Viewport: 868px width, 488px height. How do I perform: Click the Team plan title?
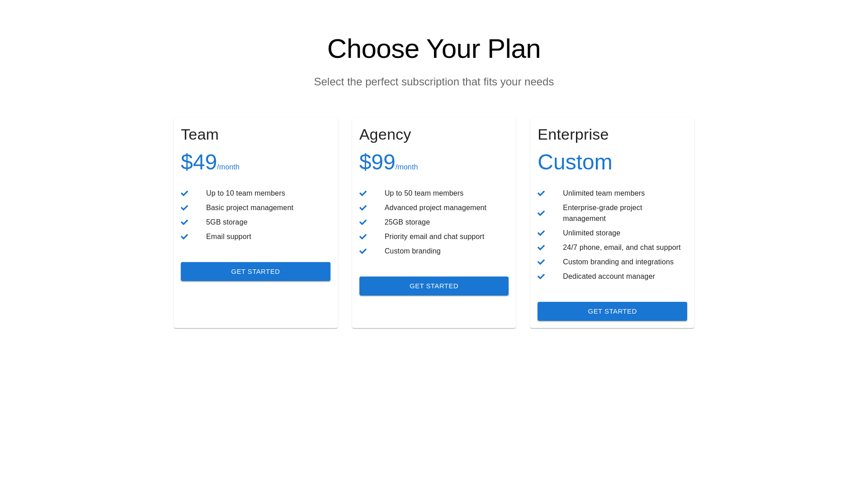click(x=200, y=135)
